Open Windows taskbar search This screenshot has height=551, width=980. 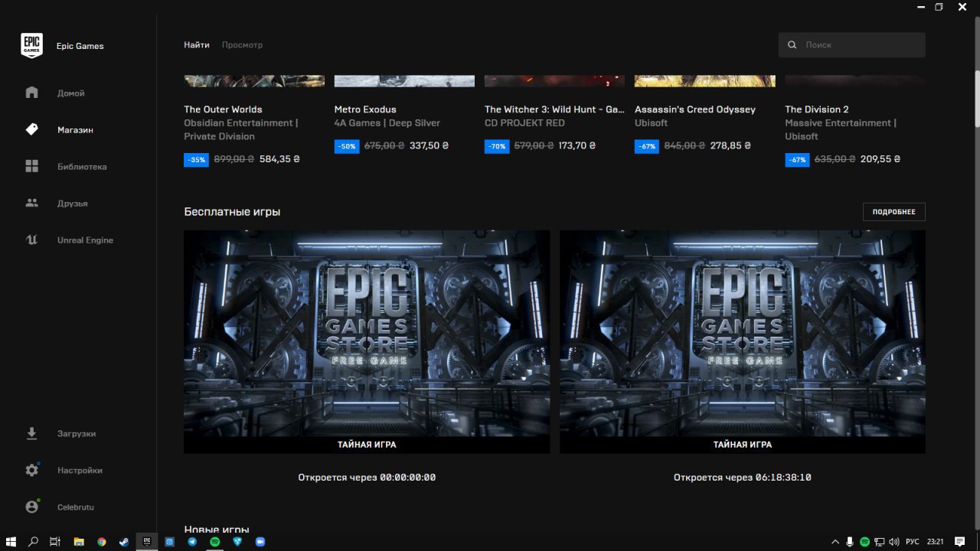click(33, 541)
